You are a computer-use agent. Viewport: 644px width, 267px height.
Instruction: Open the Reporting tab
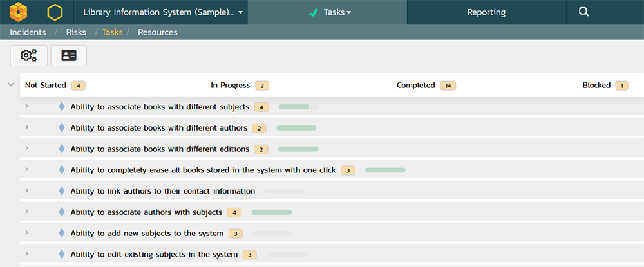[x=486, y=12]
